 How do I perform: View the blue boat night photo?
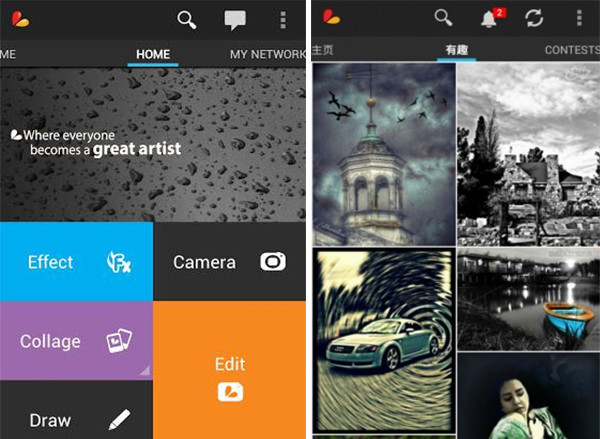tap(528, 298)
